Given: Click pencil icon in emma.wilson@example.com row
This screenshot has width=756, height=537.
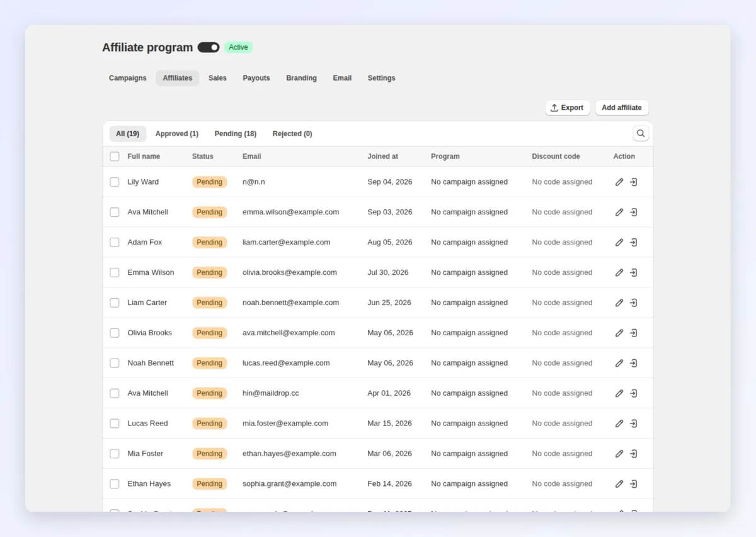Looking at the screenshot, I should click(x=619, y=212).
